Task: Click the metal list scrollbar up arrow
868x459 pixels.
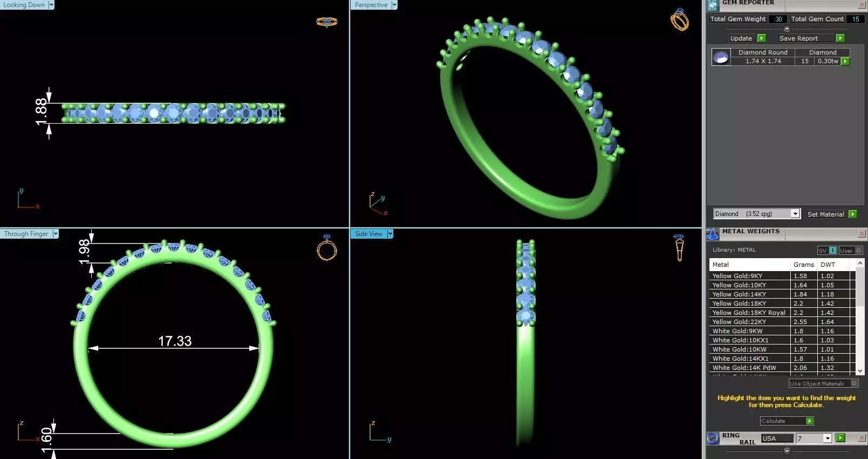Action: click(860, 263)
